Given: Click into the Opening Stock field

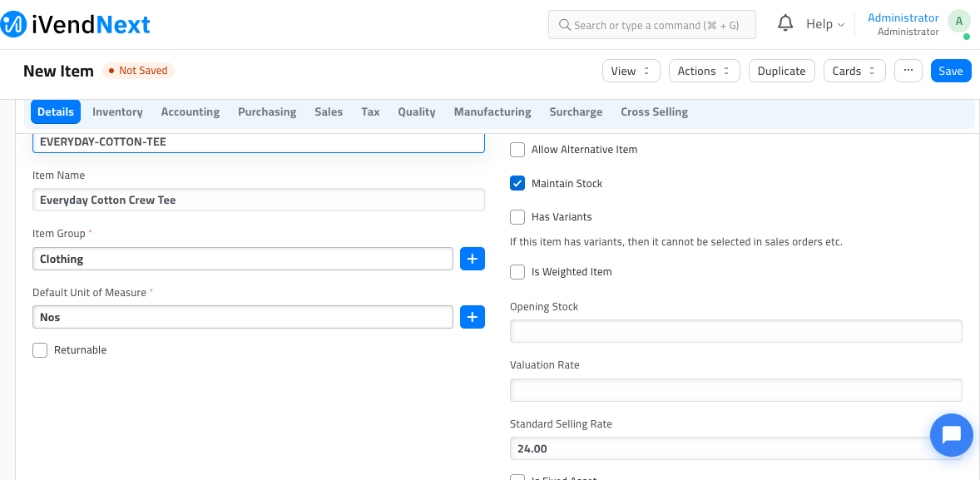Looking at the screenshot, I should click(735, 331).
